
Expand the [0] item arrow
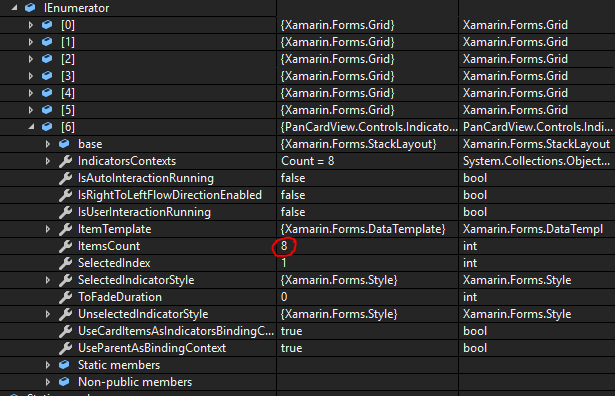(31, 25)
